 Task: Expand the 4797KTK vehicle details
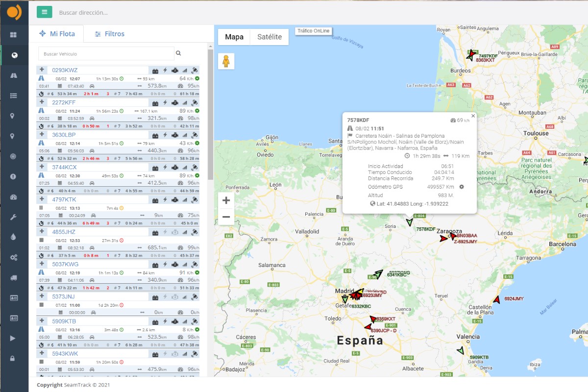(x=42, y=199)
